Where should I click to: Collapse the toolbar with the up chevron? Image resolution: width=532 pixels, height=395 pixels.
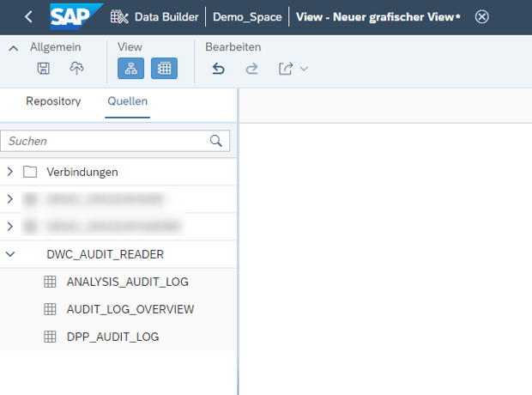tap(13, 49)
